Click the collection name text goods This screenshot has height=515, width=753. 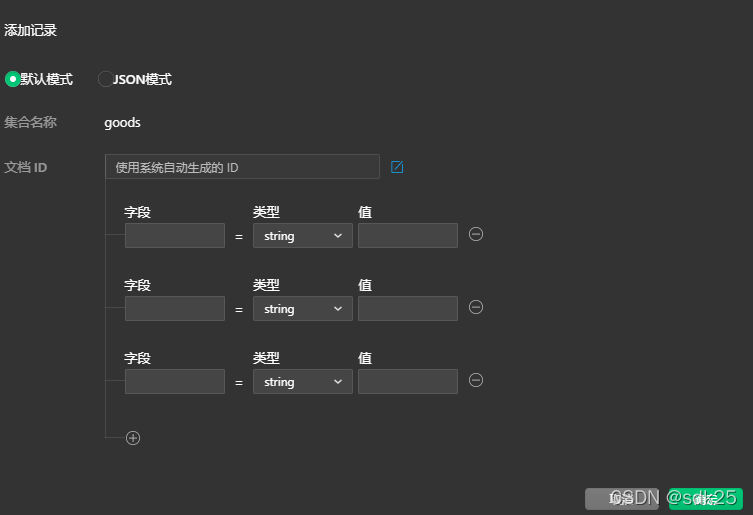(x=122, y=123)
